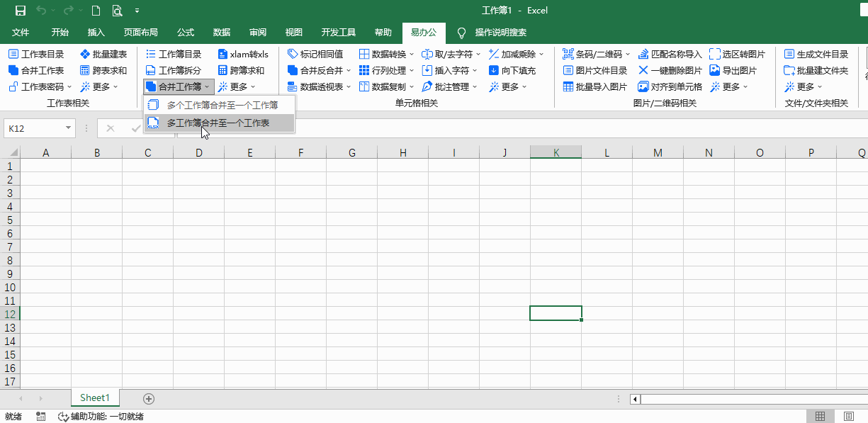The image size is (868, 423).
Task: Switch to Normal view in the status bar
Action: click(x=820, y=416)
